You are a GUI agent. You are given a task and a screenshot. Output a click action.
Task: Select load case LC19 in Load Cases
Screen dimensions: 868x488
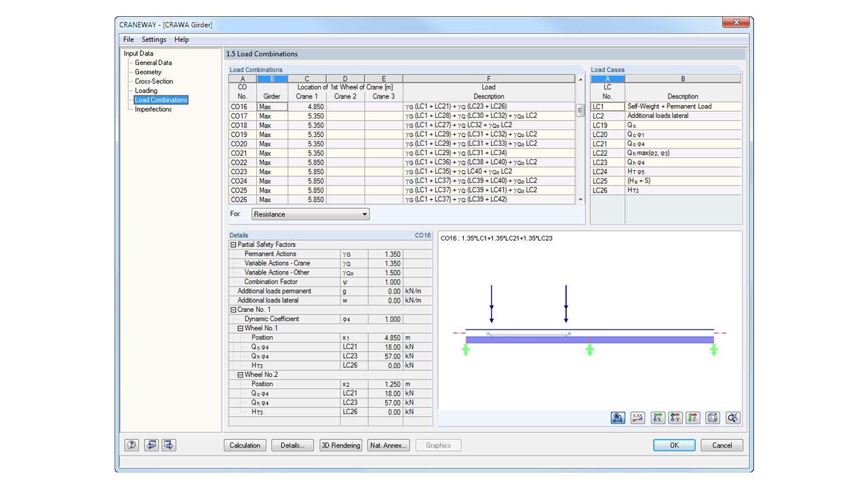pyautogui.click(x=608, y=125)
